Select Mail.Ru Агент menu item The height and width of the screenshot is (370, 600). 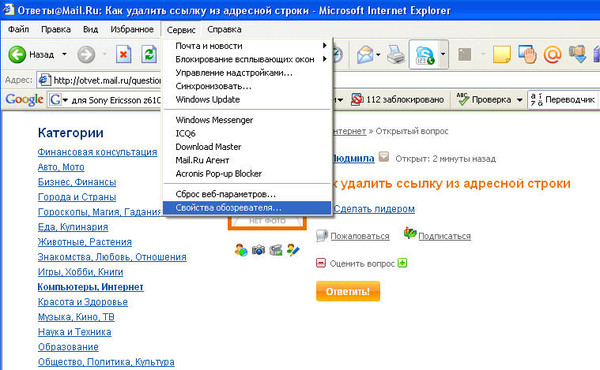point(247,160)
